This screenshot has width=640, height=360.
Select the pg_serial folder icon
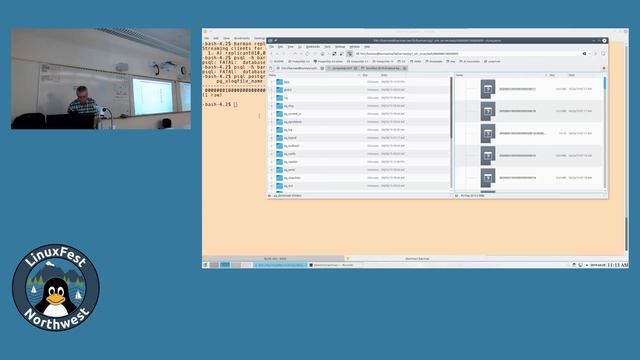[x=280, y=170]
